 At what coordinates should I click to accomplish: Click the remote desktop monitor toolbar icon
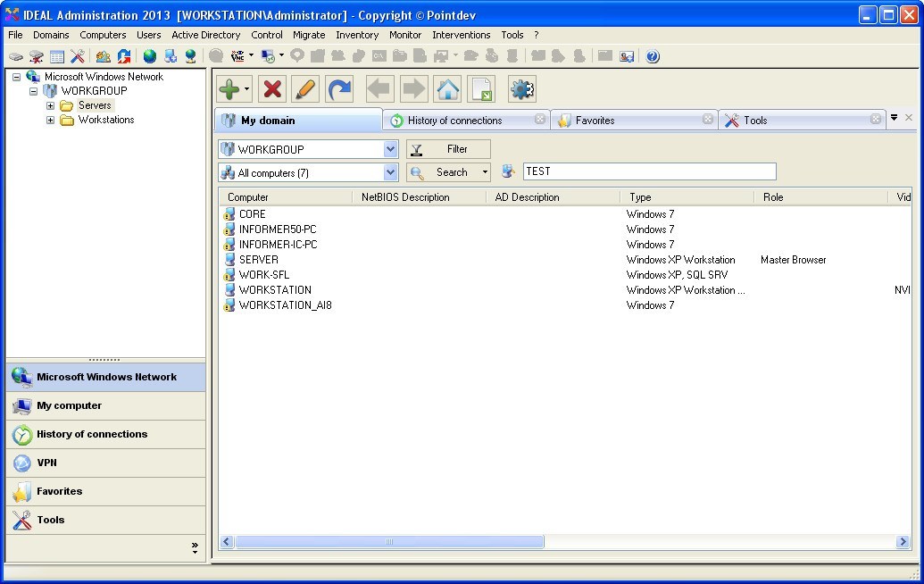268,56
